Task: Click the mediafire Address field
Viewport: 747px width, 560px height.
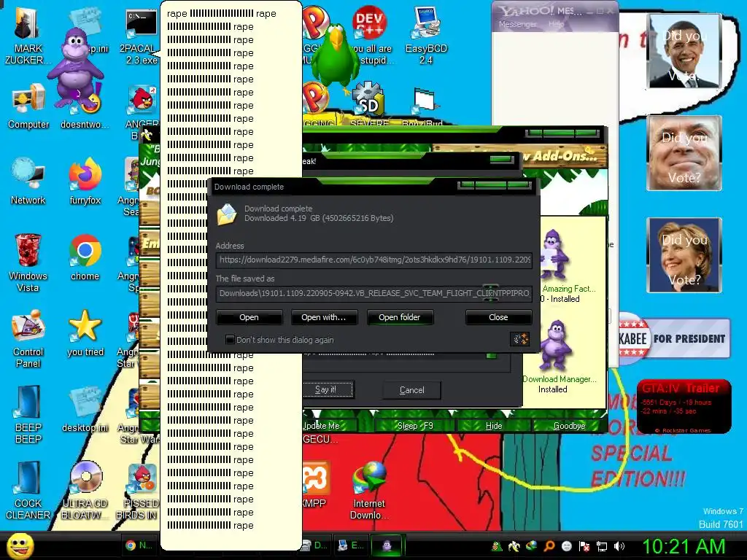Action: [x=374, y=260]
